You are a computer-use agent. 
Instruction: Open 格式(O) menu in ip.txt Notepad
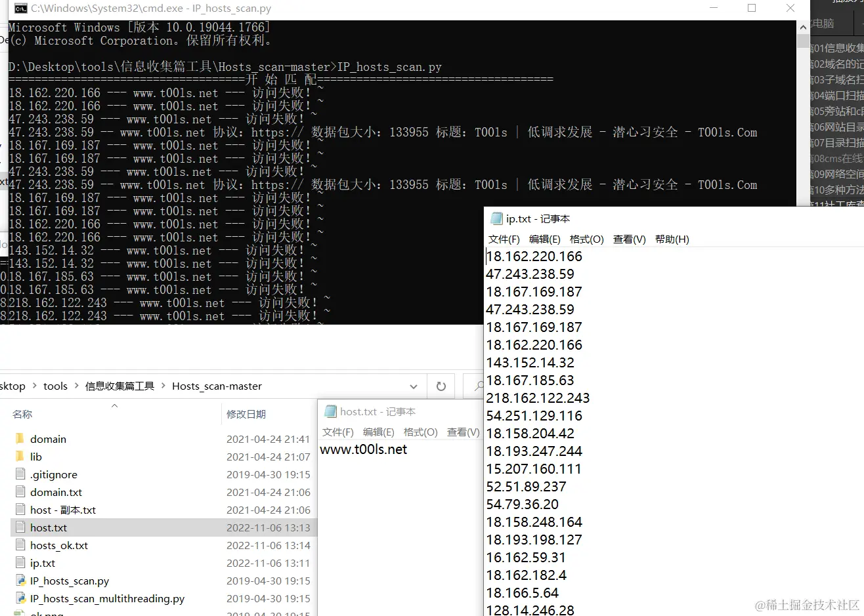pyautogui.click(x=587, y=239)
